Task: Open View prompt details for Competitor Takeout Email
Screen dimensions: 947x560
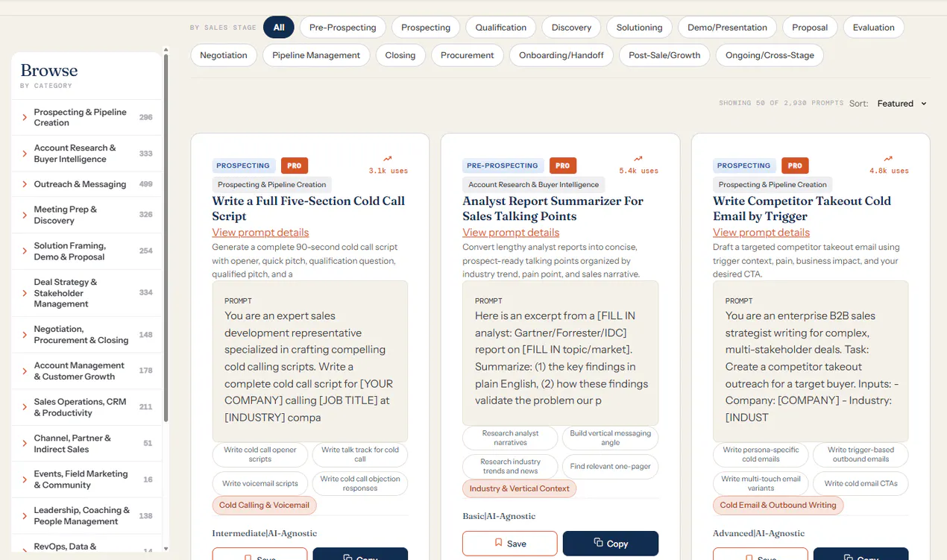Action: click(x=761, y=233)
